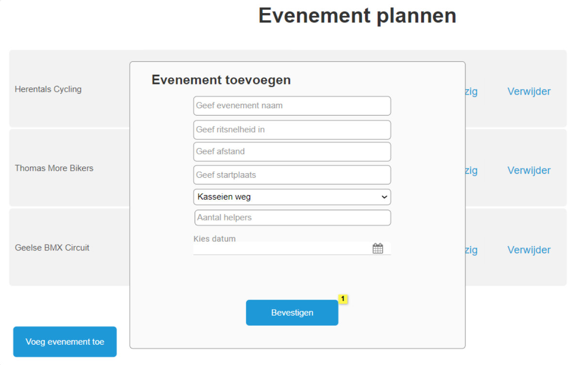Viewport: 588px width, 365px height.
Task: Expand the 'Kasseien weg' dropdown
Action: (x=292, y=197)
